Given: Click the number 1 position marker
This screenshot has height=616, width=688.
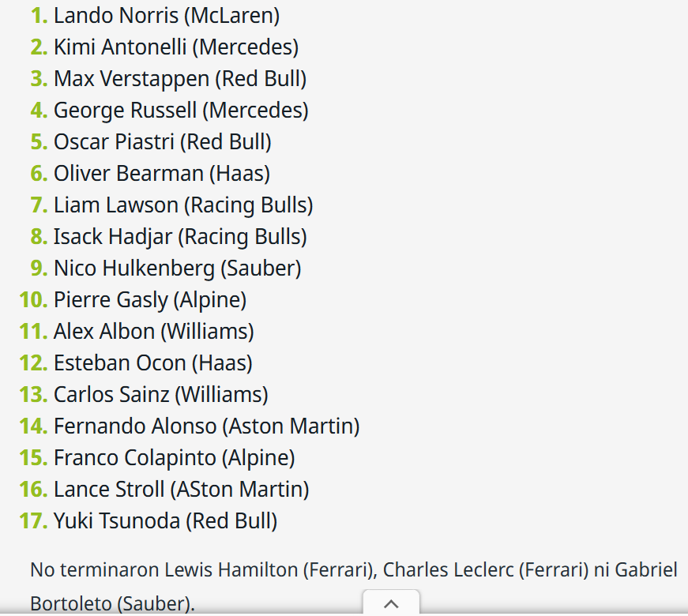Looking at the screenshot, I should (39, 15).
